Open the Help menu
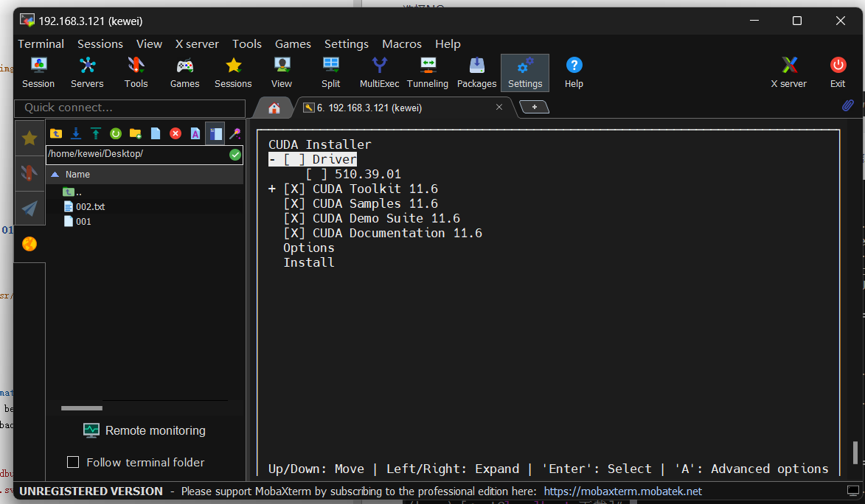The width and height of the screenshot is (865, 504). [x=448, y=44]
